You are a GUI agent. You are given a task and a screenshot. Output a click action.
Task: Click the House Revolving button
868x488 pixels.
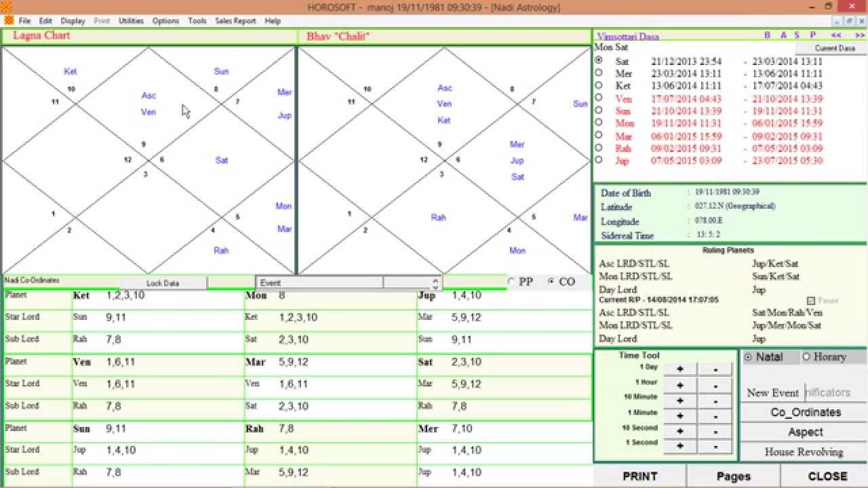[805, 452]
